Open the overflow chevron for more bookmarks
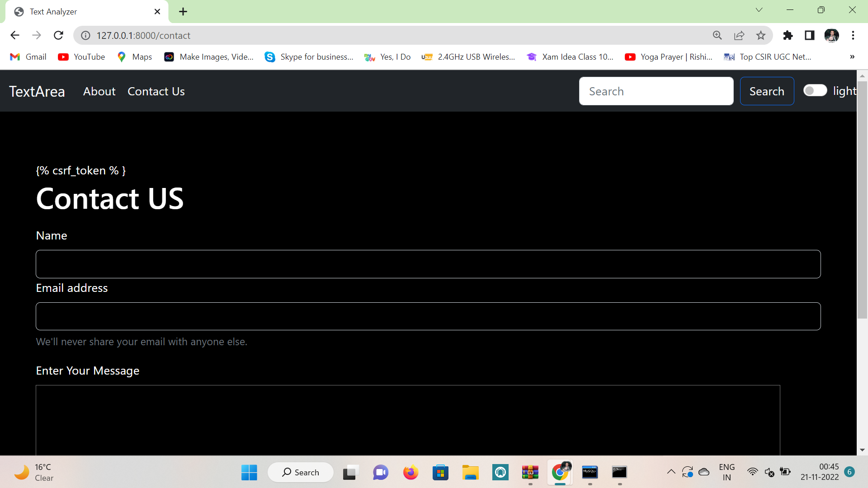Image resolution: width=868 pixels, height=488 pixels. click(x=852, y=56)
